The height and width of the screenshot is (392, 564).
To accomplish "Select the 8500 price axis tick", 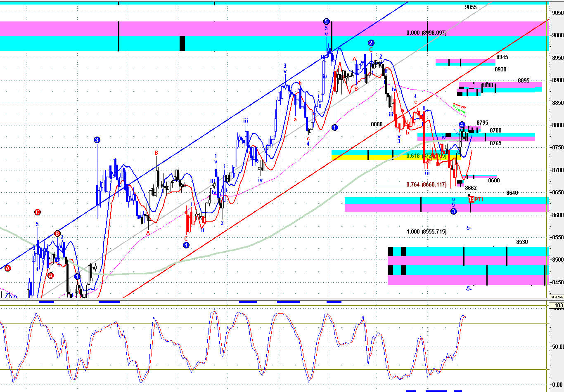I will (558, 260).
